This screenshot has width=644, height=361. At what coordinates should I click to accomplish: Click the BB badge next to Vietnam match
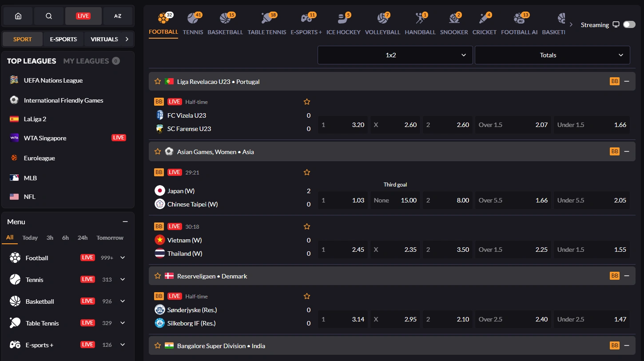point(159,226)
